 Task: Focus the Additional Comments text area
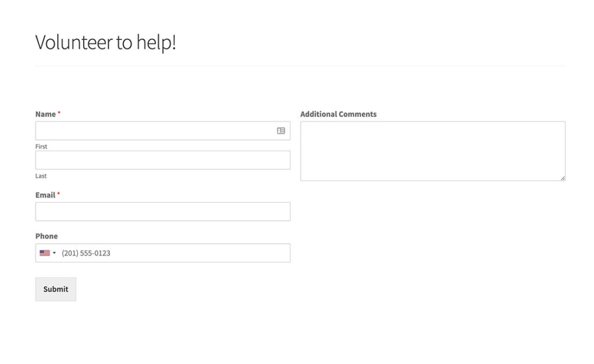pyautogui.click(x=432, y=151)
